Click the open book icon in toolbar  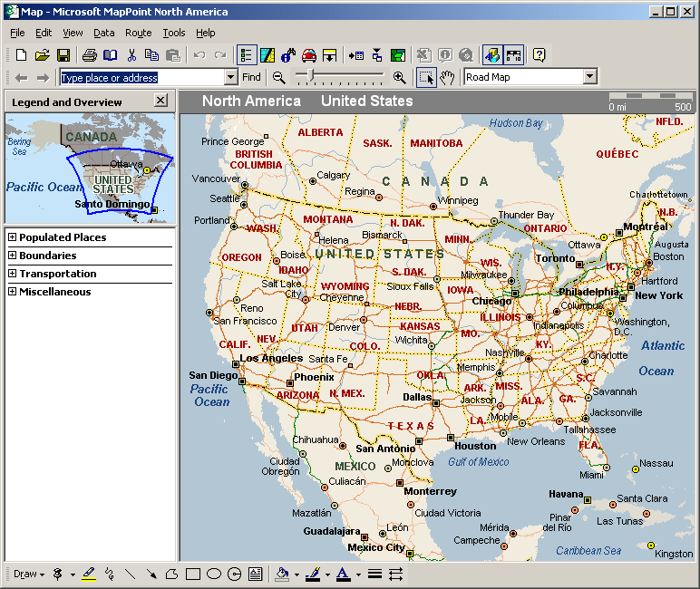tap(111, 55)
